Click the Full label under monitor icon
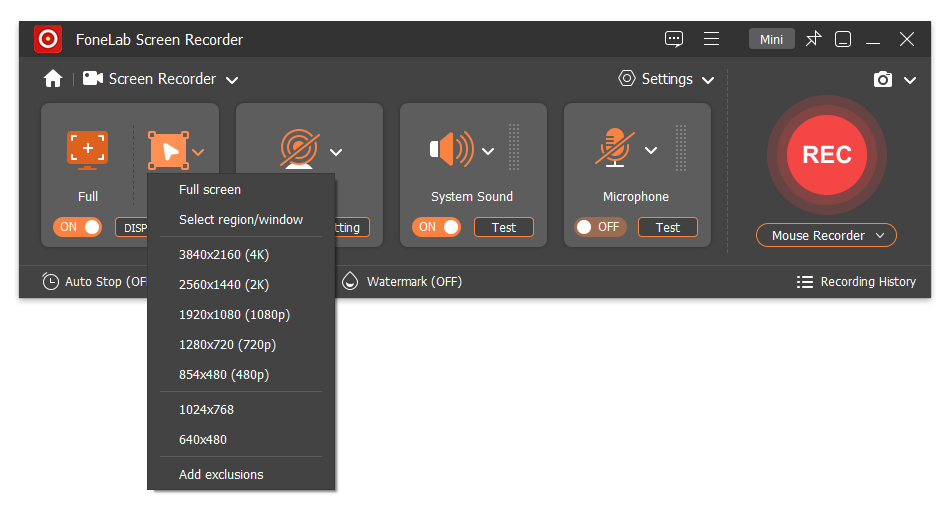Screen dimensions: 947x507 [88, 196]
